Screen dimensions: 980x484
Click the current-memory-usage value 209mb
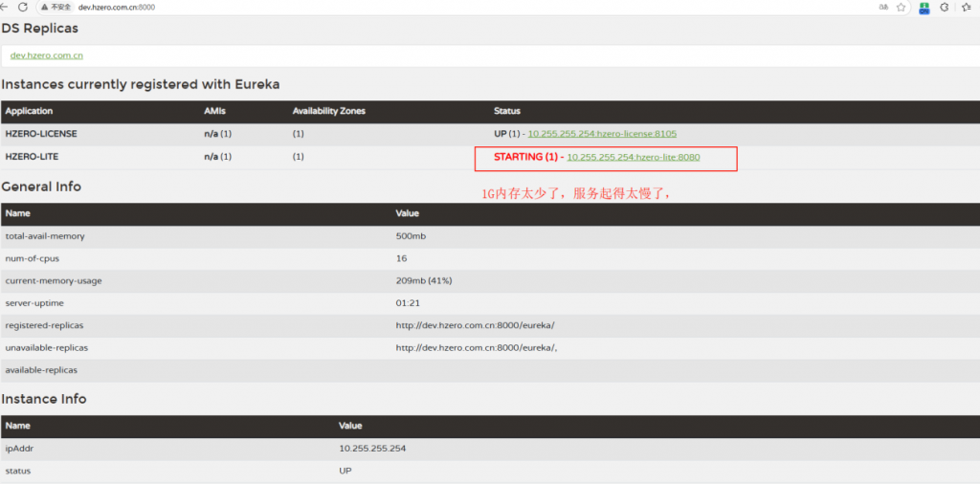424,280
